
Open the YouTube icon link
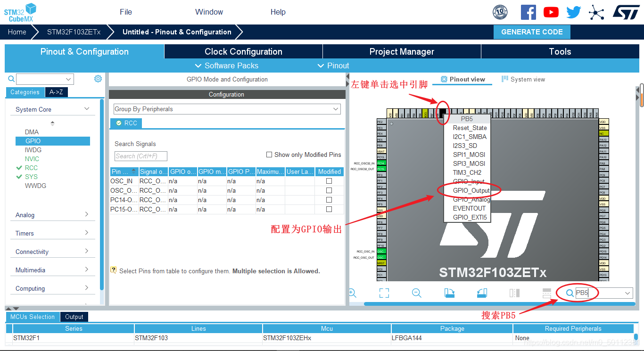tap(551, 12)
